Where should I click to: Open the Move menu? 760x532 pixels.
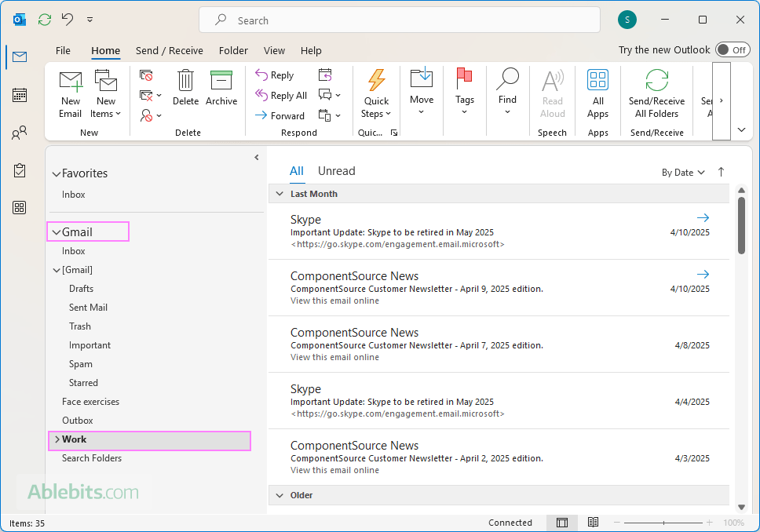pyautogui.click(x=422, y=92)
